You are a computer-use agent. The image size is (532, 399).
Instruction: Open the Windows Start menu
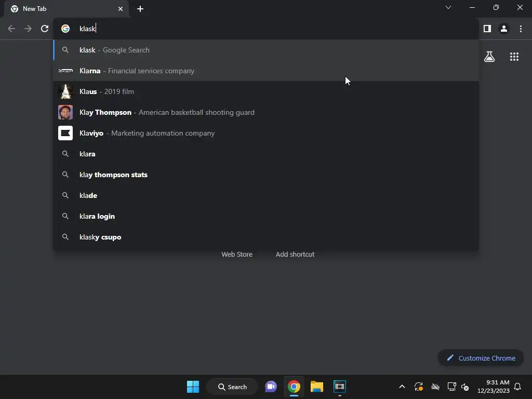193,387
